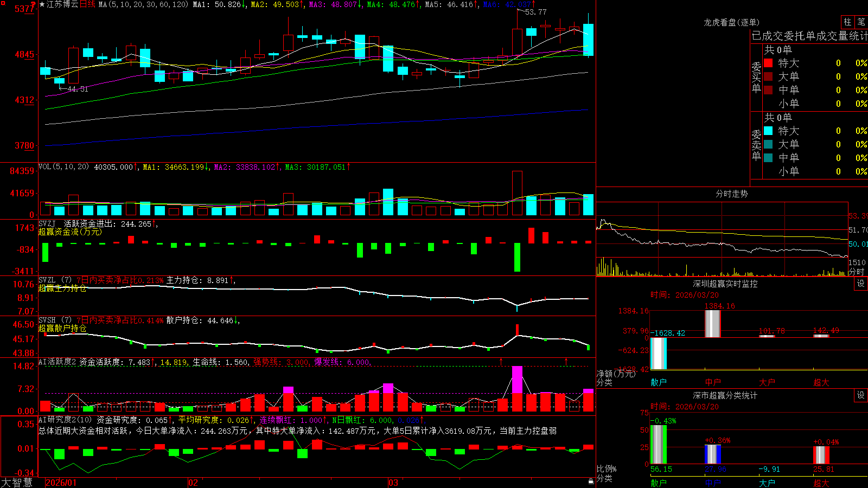
Task: Click the tallest red volume bar
Action: coord(517,194)
